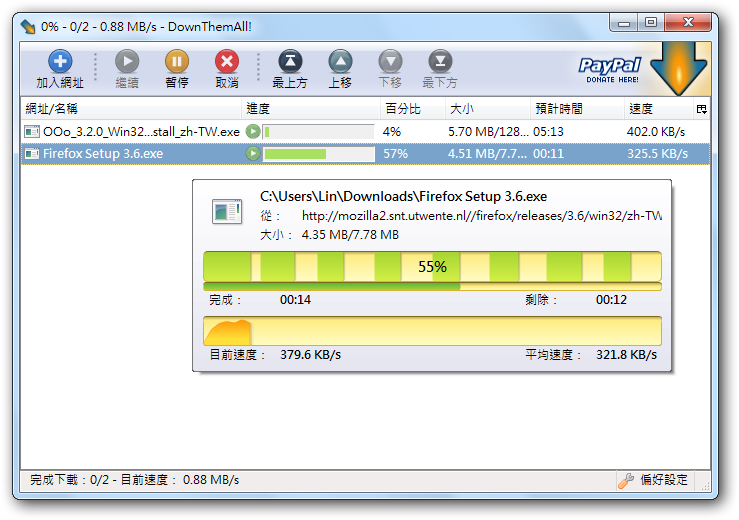Click the speed graph in tooltip
739x520 pixels.
point(432,331)
